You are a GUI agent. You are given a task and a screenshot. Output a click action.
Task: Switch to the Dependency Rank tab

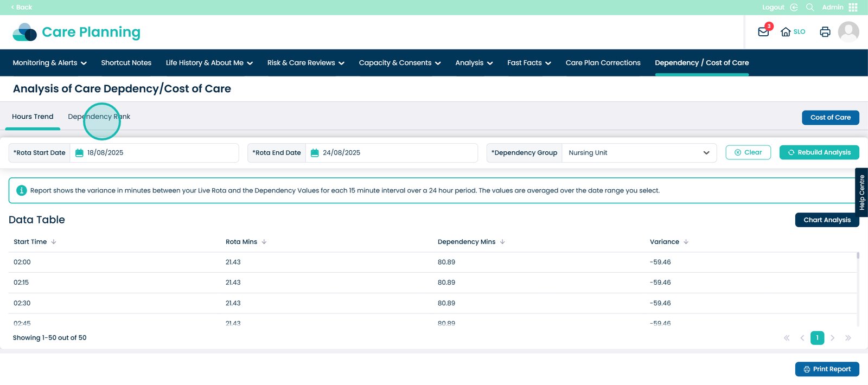[x=99, y=117]
